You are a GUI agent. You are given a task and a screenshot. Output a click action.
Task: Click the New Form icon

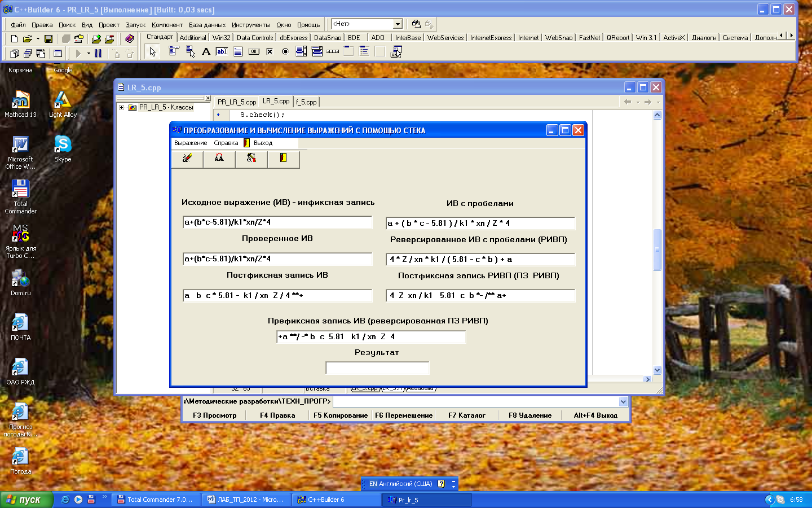58,53
